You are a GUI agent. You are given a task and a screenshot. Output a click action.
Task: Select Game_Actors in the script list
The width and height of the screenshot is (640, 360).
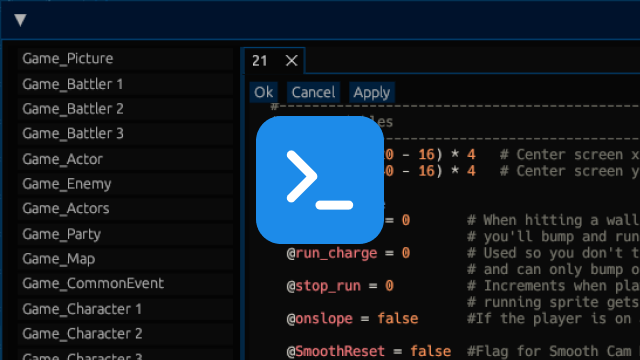click(x=125, y=209)
